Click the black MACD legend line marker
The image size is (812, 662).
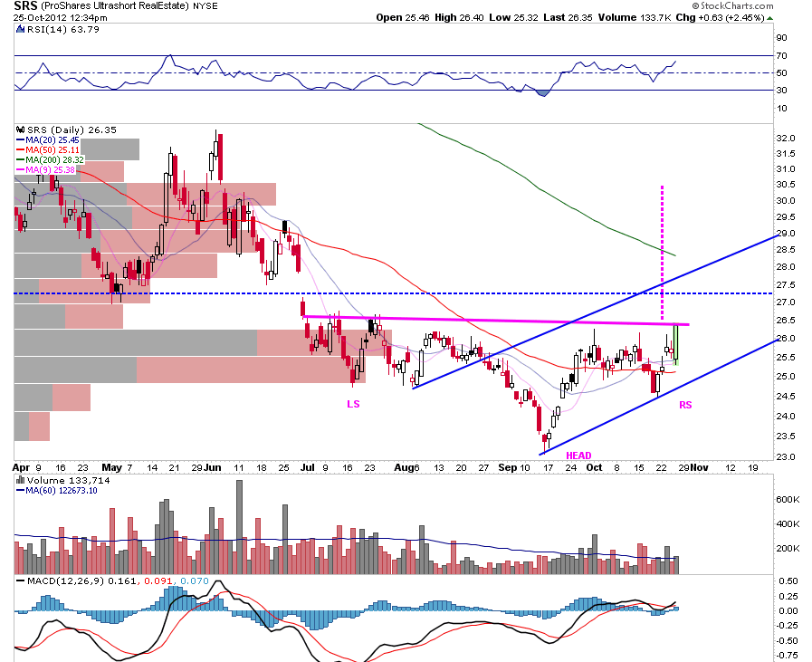pos(21,580)
